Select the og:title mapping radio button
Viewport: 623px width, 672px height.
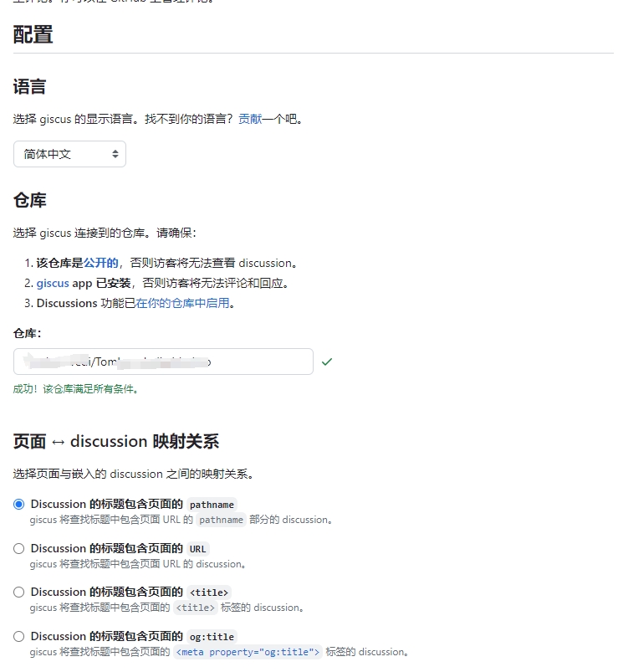[x=19, y=636]
